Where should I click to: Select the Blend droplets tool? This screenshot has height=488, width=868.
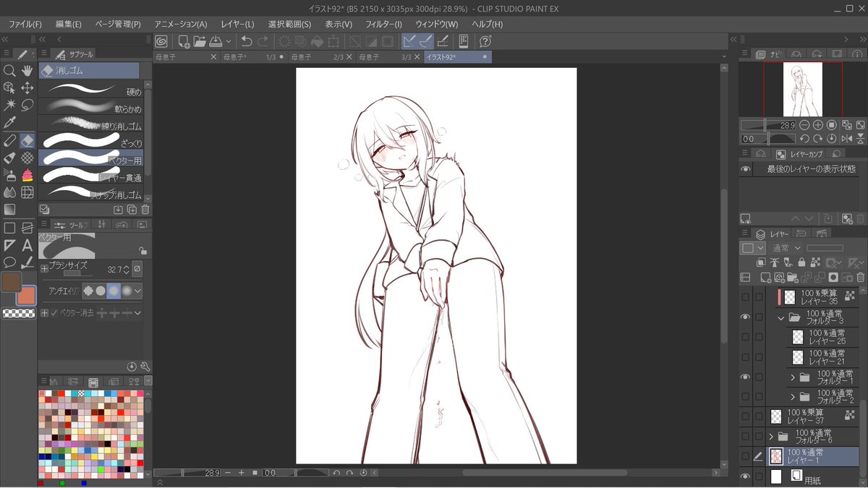tap(9, 192)
